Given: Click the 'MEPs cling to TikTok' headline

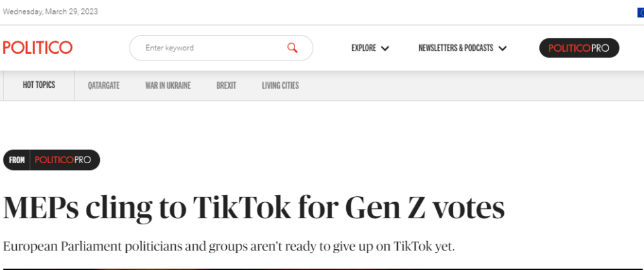Looking at the screenshot, I should (x=254, y=208).
